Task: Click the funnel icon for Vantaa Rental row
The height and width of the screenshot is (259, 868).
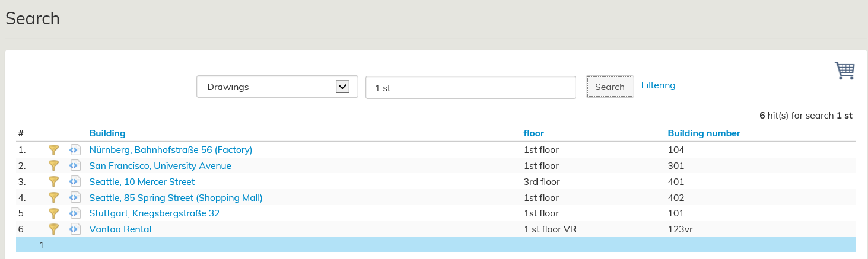Action: pyautogui.click(x=54, y=229)
